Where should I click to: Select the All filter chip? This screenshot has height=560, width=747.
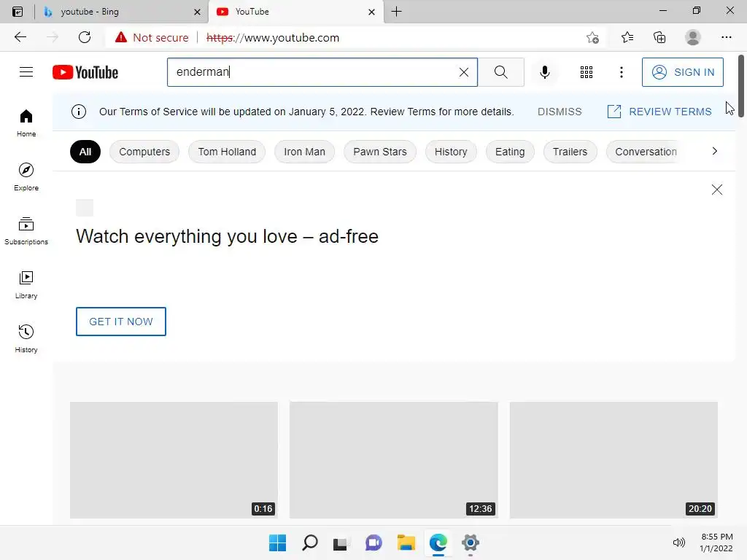[x=85, y=152]
